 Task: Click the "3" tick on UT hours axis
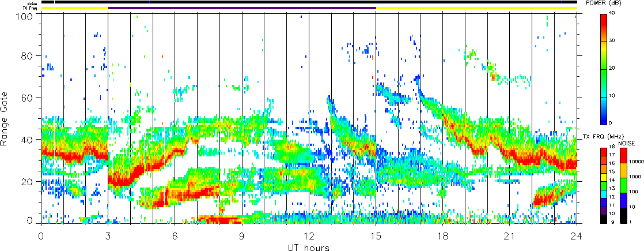(108, 235)
